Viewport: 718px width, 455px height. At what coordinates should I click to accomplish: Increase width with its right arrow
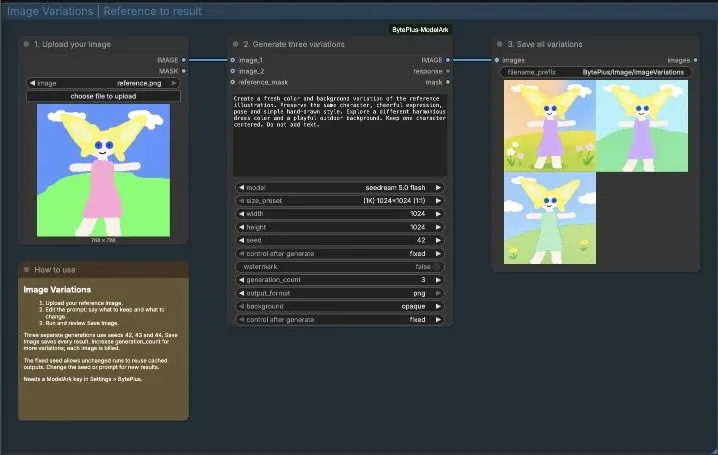pyautogui.click(x=438, y=214)
